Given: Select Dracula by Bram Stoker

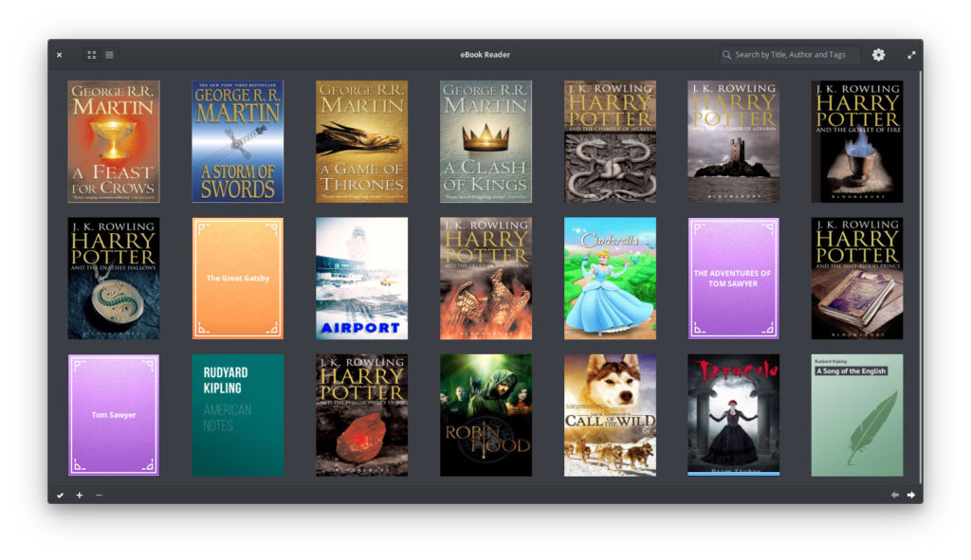Looking at the screenshot, I should click(734, 414).
